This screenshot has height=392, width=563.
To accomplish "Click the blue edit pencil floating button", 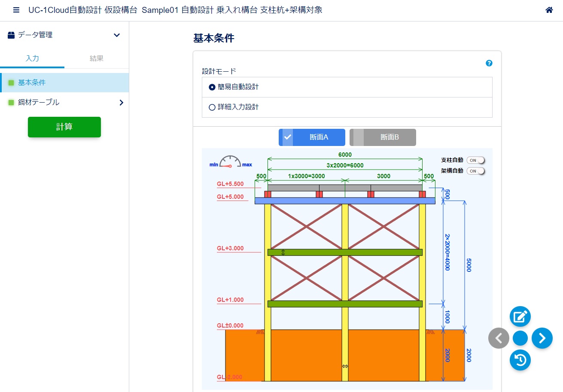I will coord(520,317).
